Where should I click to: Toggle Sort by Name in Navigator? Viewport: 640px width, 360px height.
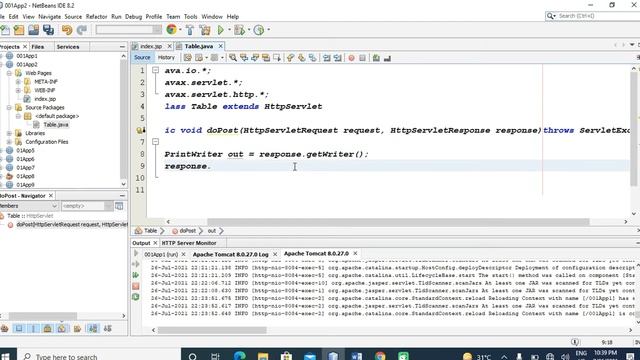click(93, 329)
